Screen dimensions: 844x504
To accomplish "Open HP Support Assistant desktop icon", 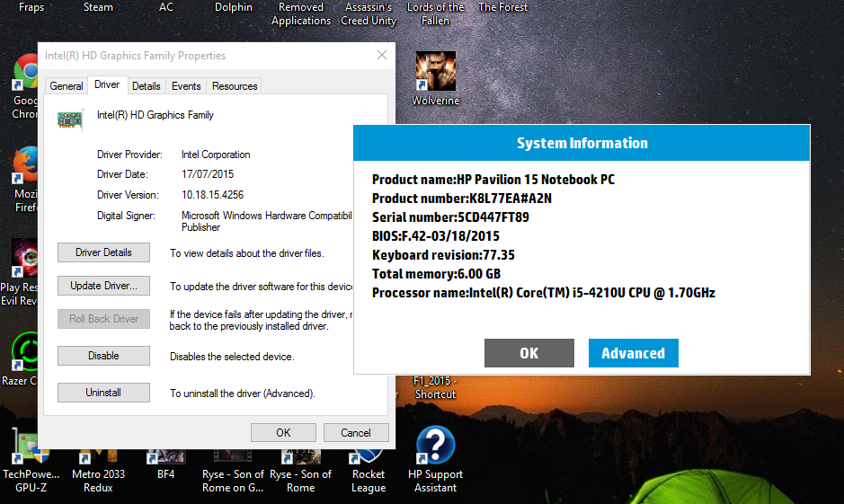I will (x=435, y=446).
